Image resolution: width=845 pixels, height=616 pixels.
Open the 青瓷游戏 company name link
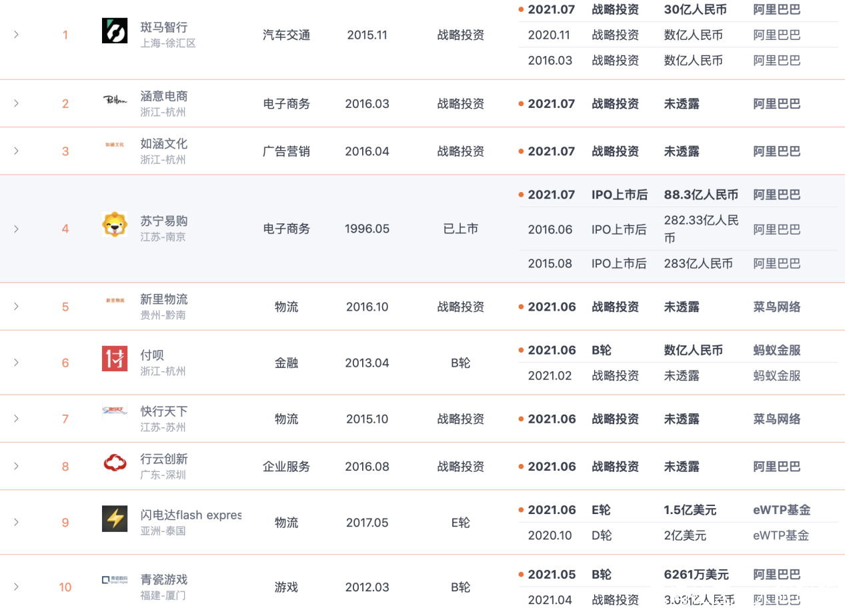(164, 579)
